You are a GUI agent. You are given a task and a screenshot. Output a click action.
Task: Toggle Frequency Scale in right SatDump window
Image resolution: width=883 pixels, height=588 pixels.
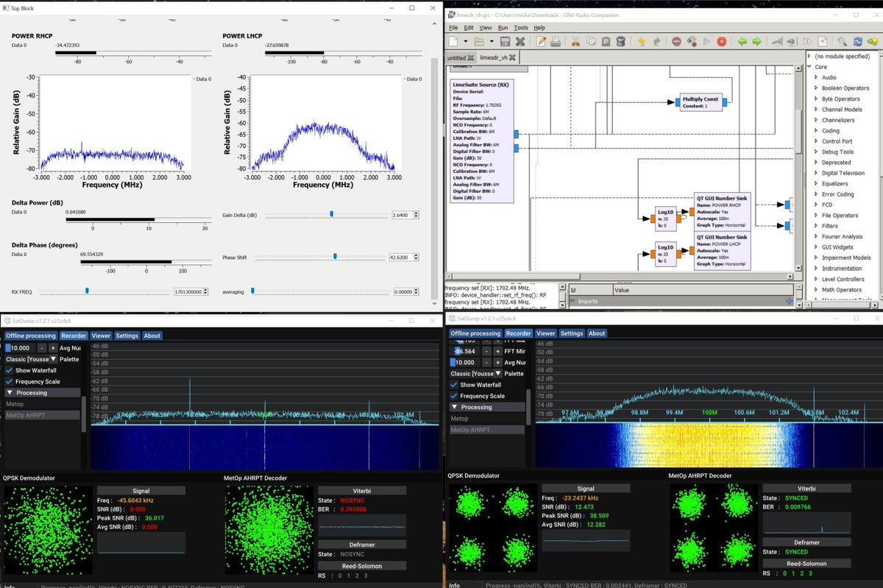tap(454, 396)
